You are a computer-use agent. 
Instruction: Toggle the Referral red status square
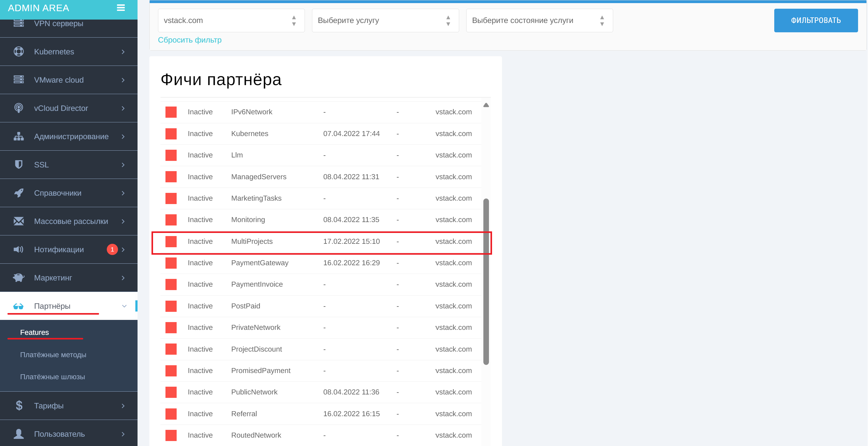click(171, 414)
